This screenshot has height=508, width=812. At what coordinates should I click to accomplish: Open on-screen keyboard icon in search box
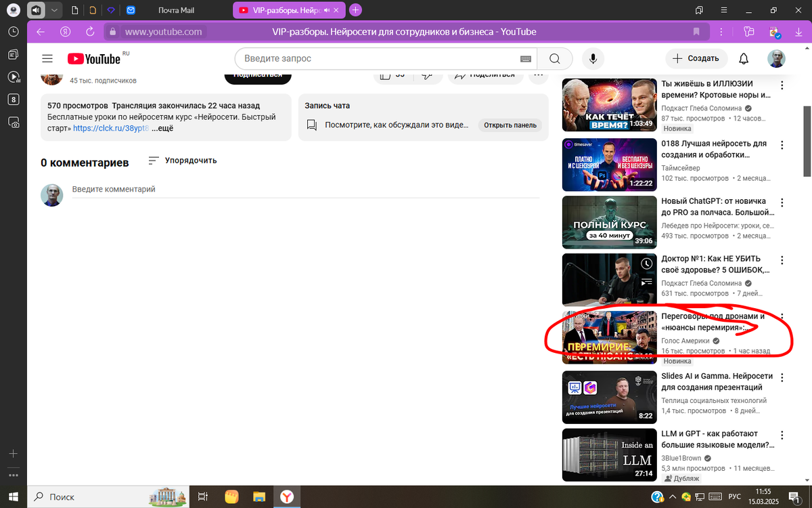coord(525,59)
